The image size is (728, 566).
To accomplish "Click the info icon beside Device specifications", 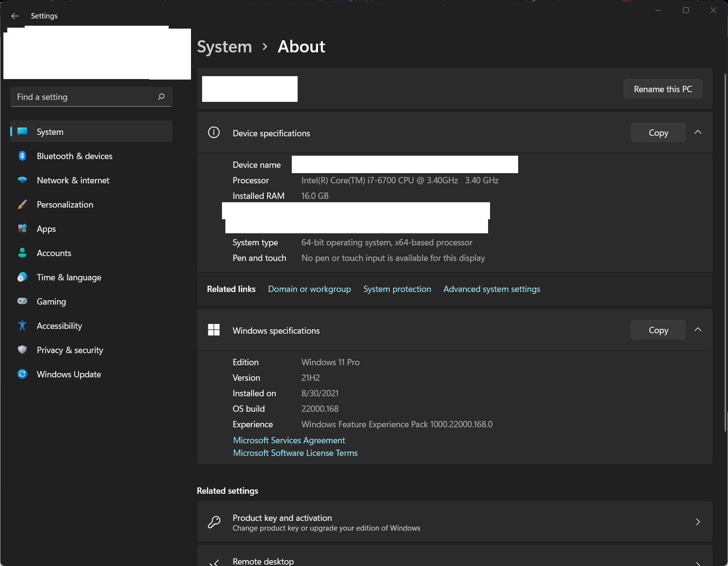I will click(x=214, y=132).
